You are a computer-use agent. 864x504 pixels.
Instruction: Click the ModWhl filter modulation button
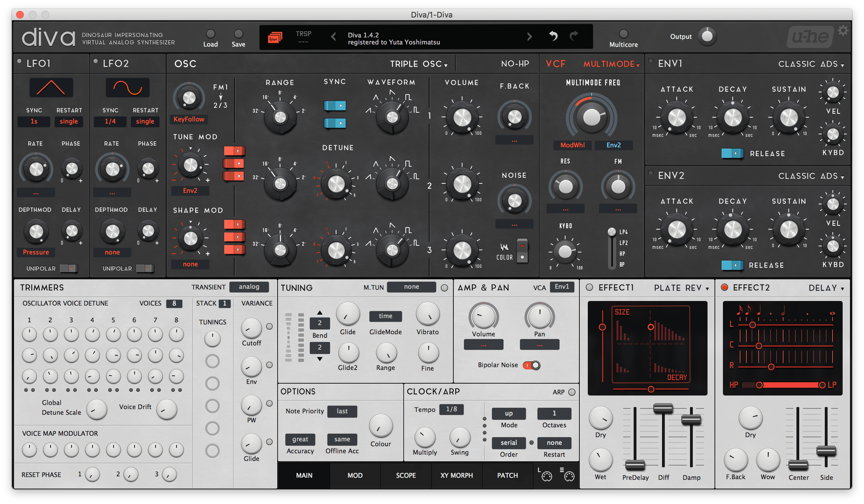[572, 145]
